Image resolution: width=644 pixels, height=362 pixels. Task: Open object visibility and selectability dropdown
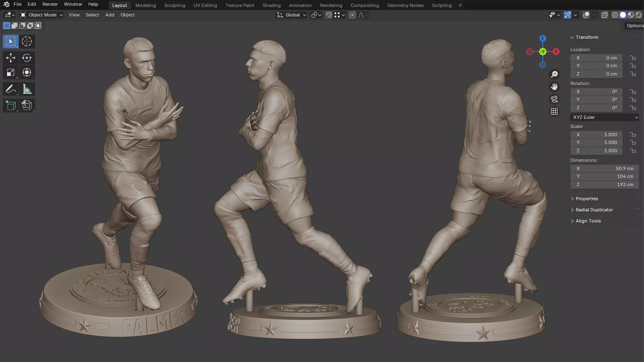pyautogui.click(x=554, y=15)
